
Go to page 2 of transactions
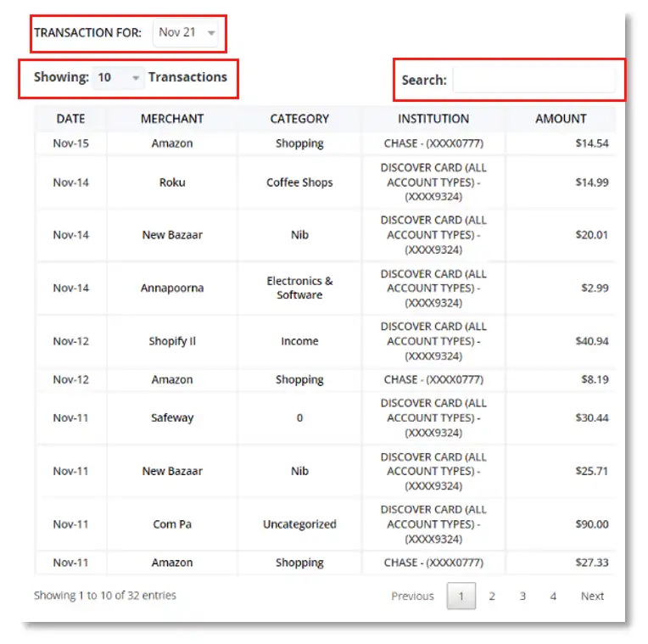pos(492,596)
